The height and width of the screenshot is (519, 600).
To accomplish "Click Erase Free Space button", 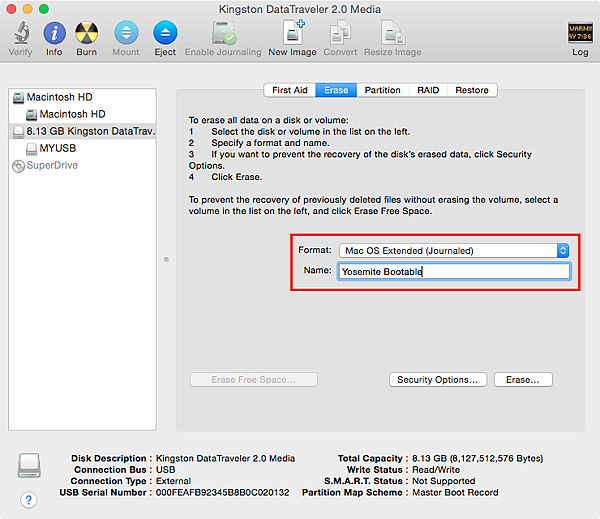I will click(253, 380).
